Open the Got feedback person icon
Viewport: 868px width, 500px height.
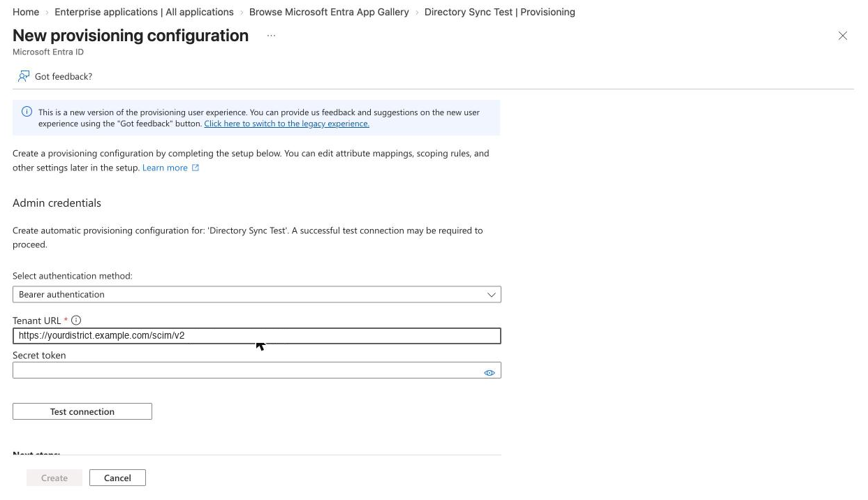point(24,76)
